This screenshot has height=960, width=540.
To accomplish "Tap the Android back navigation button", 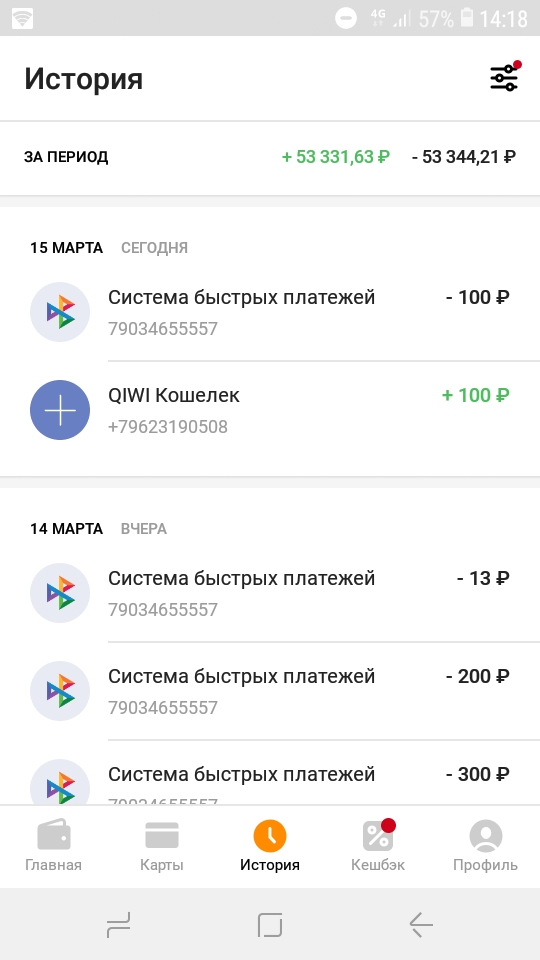I will click(x=421, y=924).
